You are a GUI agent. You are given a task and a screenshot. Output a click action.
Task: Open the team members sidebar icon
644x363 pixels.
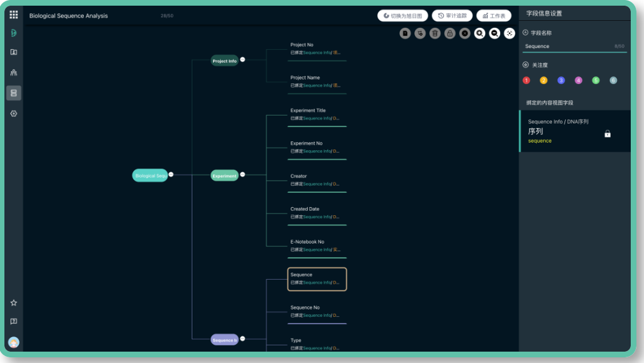(x=14, y=73)
